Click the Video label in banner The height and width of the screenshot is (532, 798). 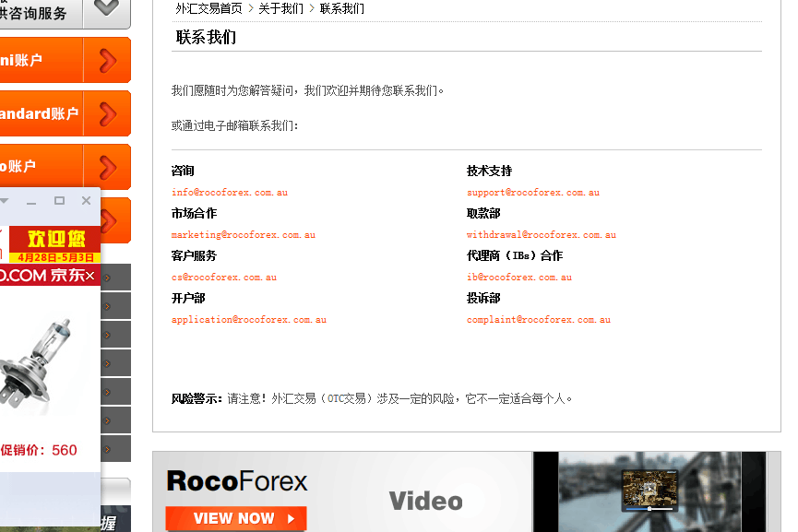426,501
